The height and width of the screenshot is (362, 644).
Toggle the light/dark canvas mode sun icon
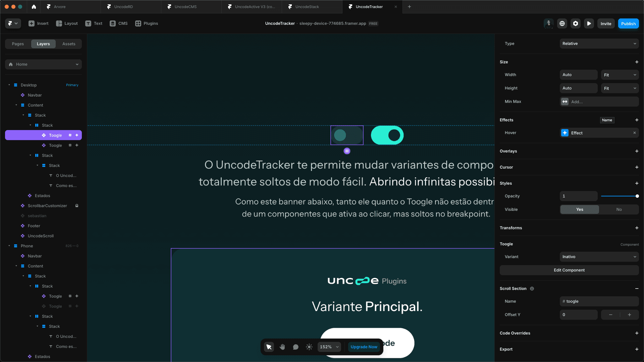click(x=309, y=347)
